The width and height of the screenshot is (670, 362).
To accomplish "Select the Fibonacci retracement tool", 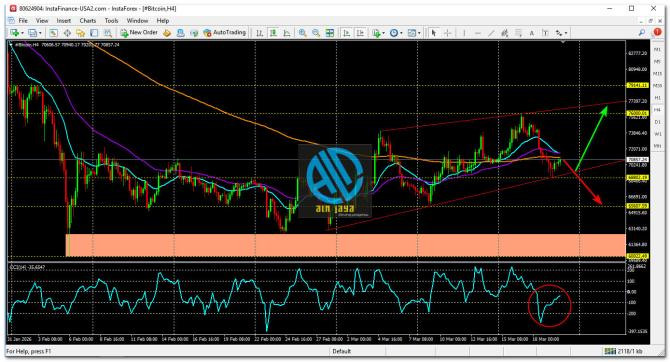I will [518, 33].
